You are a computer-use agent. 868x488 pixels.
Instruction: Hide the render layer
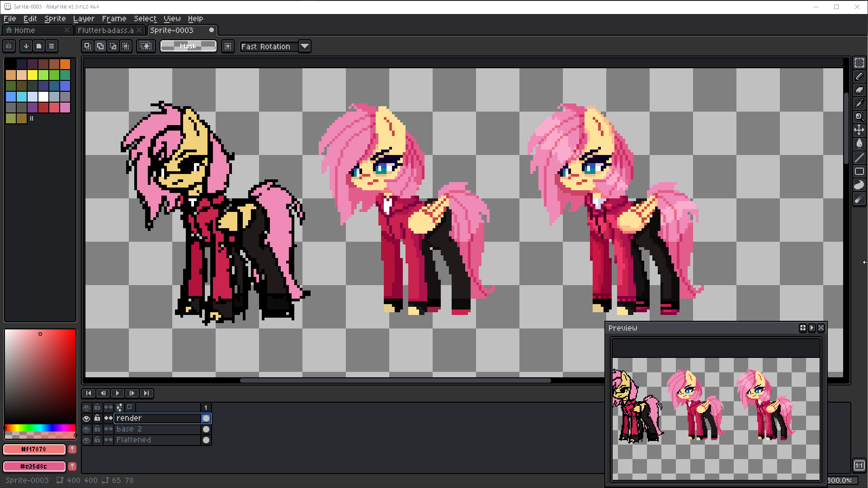(86, 418)
